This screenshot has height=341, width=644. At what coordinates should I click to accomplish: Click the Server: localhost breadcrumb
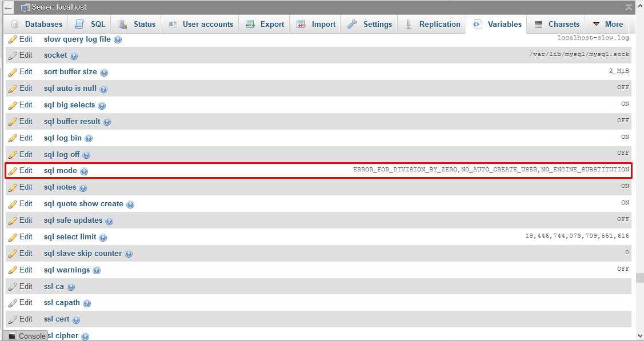point(59,7)
